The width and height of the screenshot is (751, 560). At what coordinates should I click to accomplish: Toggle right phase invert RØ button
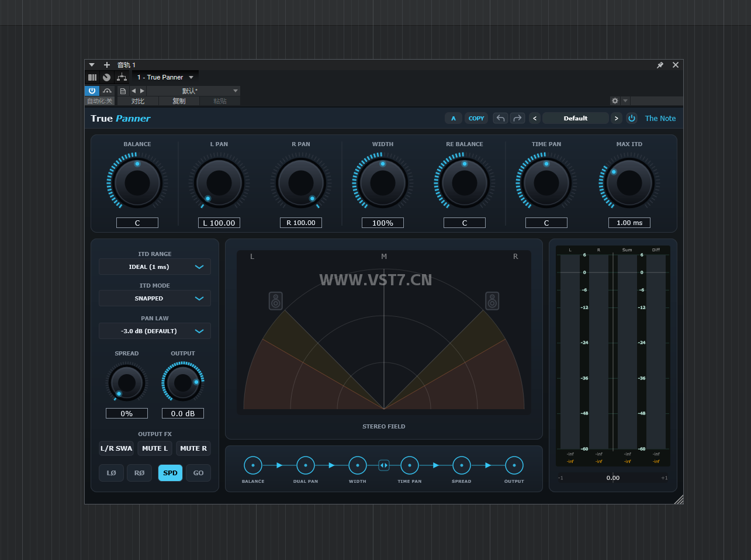140,473
